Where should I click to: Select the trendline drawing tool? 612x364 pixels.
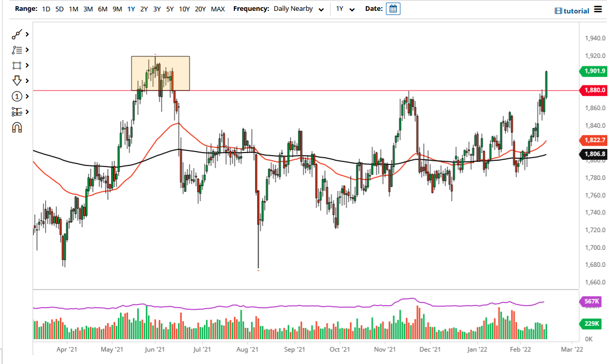click(16, 34)
